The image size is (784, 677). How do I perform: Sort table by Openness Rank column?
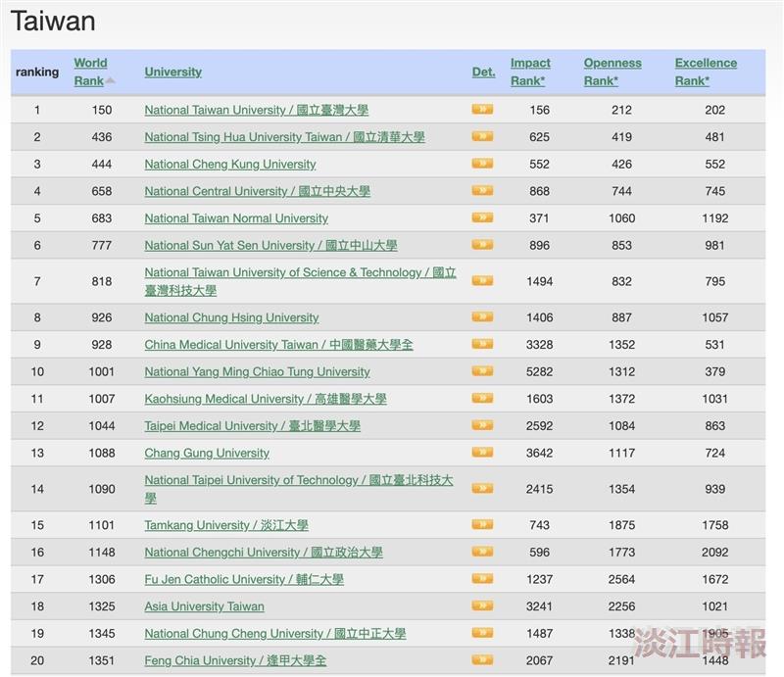pyautogui.click(x=612, y=72)
